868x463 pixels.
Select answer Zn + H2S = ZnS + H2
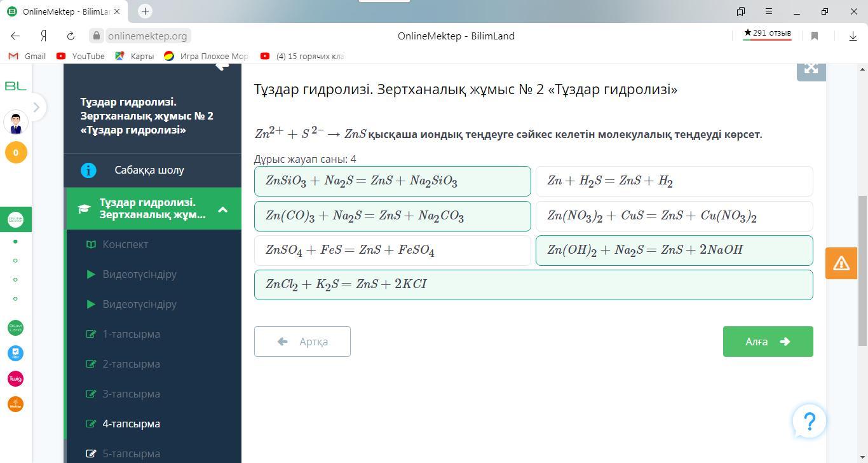(x=674, y=181)
